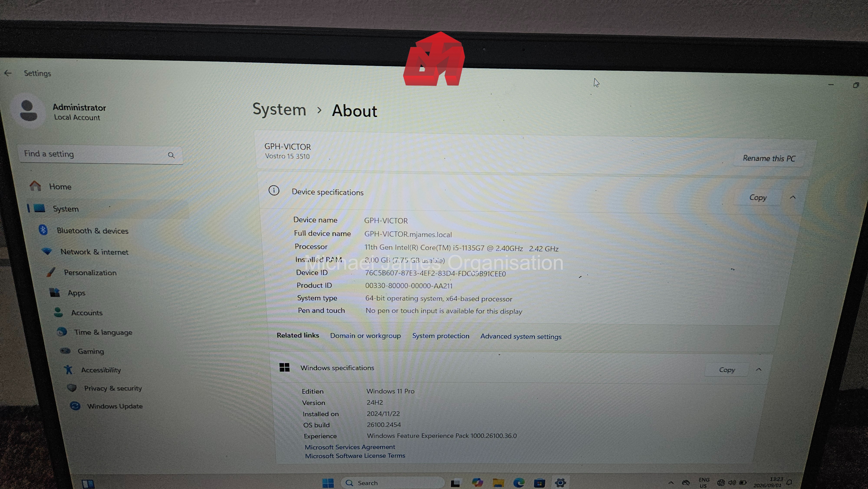This screenshot has height=489, width=868.
Task: Open the notification bell in the taskbar
Action: [x=789, y=482]
